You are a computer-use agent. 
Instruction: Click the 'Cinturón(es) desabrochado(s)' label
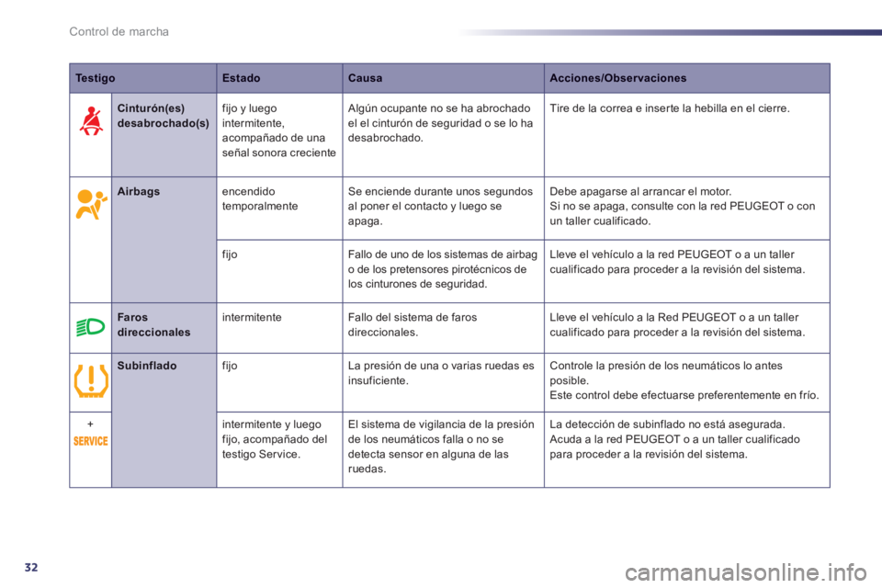click(x=164, y=116)
